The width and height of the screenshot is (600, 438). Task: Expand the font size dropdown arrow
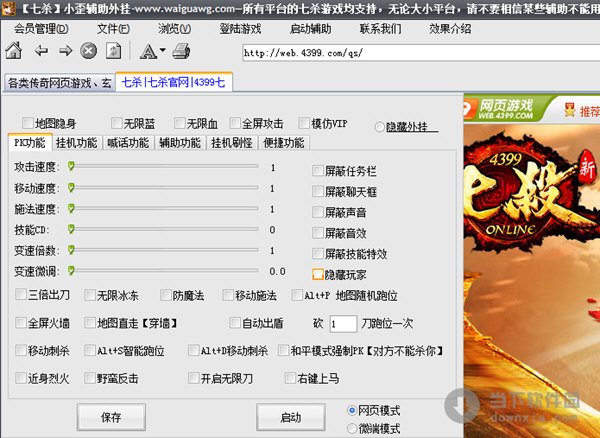(x=163, y=50)
